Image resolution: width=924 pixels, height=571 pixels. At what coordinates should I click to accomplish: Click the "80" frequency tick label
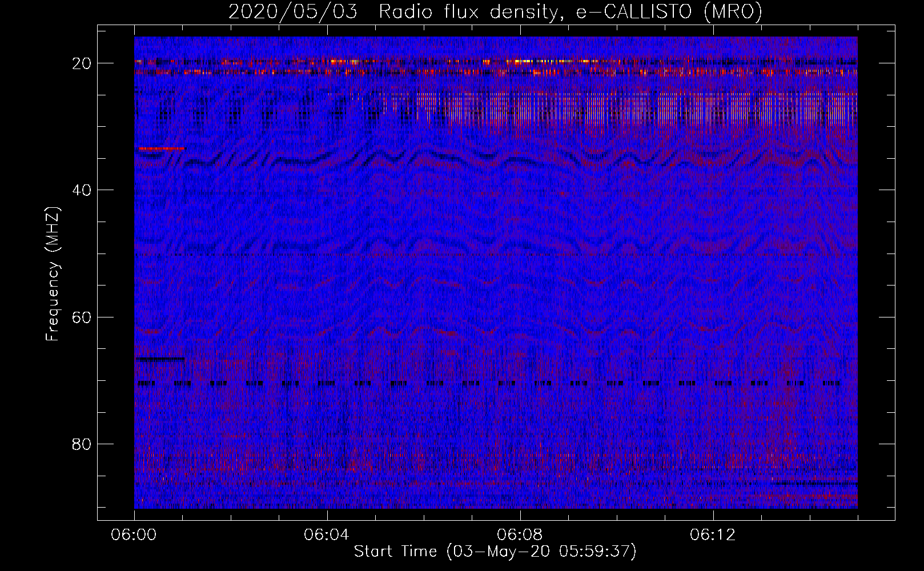(82, 444)
